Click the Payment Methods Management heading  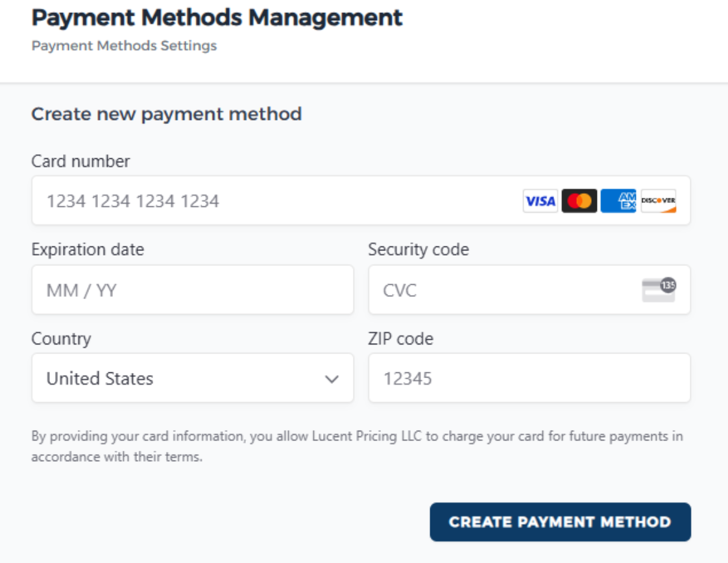[x=217, y=18]
